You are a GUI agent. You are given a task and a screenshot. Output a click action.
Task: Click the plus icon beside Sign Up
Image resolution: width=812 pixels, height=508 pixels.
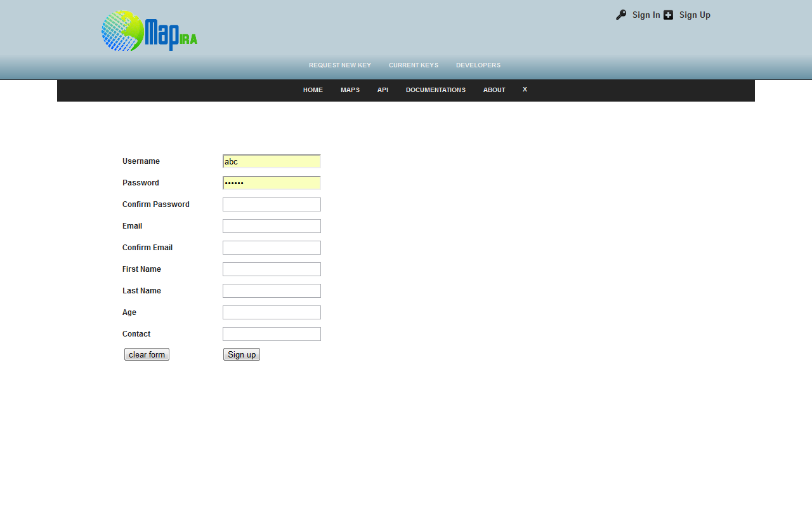coord(667,14)
